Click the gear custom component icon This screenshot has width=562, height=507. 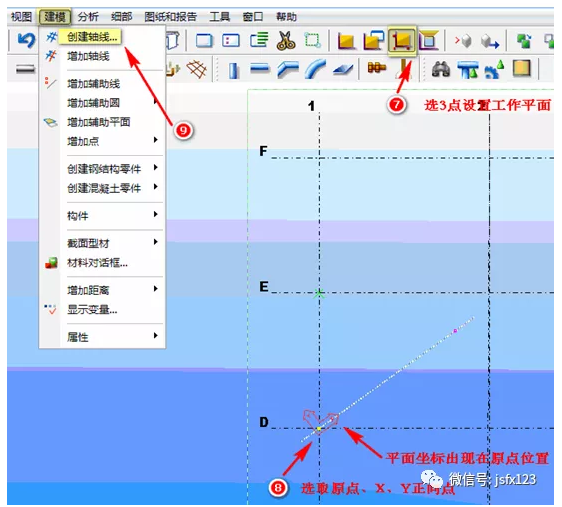pos(494,70)
